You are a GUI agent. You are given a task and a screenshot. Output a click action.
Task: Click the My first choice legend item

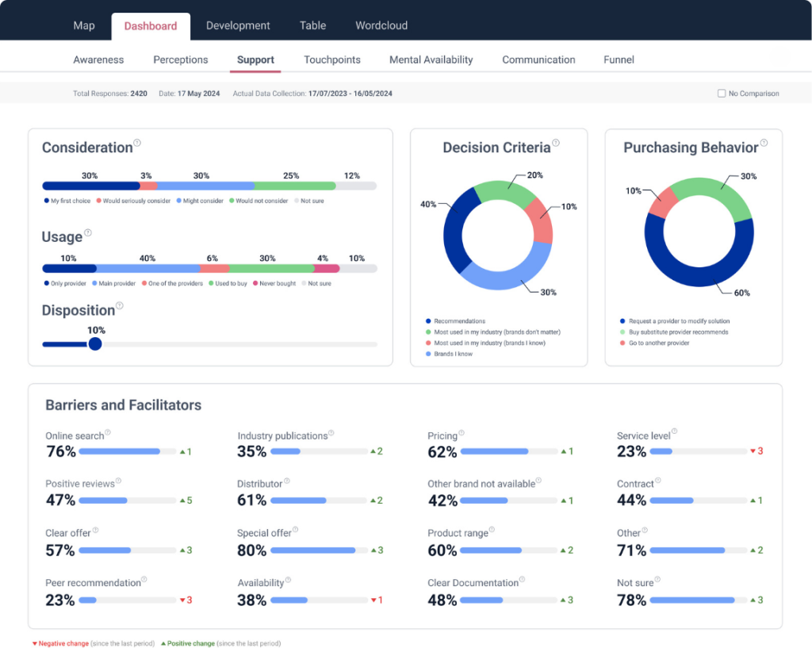click(67, 201)
